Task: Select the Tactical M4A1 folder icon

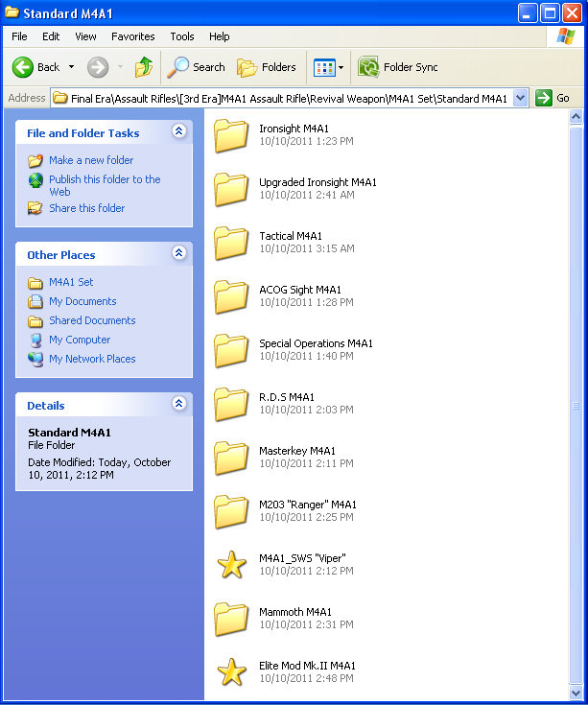Action: [x=231, y=243]
